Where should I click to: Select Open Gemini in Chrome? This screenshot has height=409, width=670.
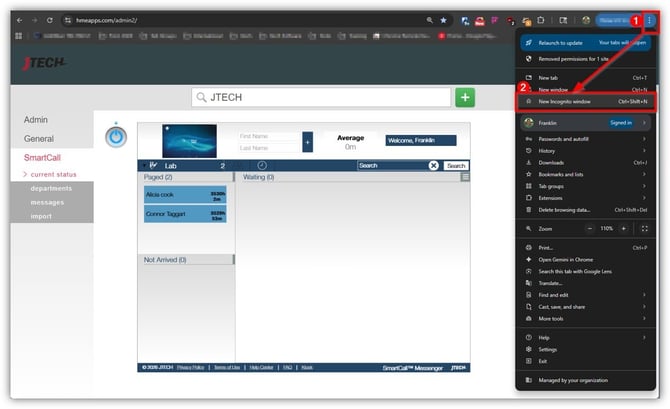(x=585, y=260)
